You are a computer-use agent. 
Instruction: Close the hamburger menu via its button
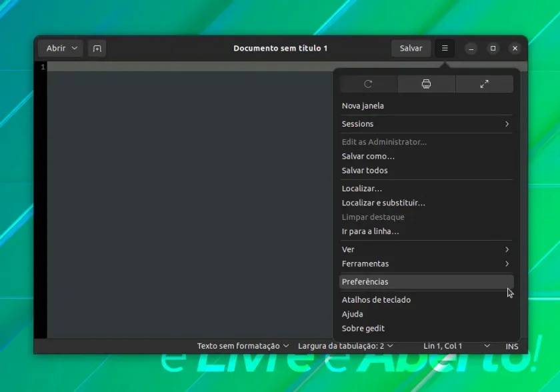(445, 48)
